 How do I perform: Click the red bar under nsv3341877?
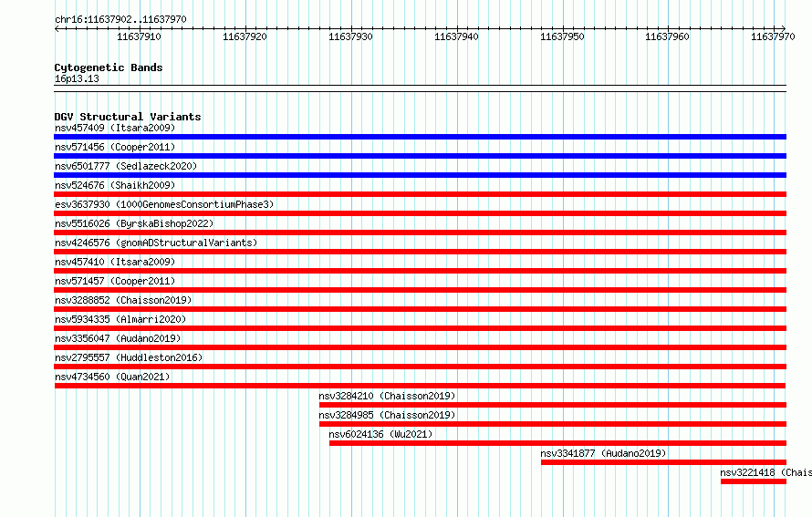pos(664,462)
